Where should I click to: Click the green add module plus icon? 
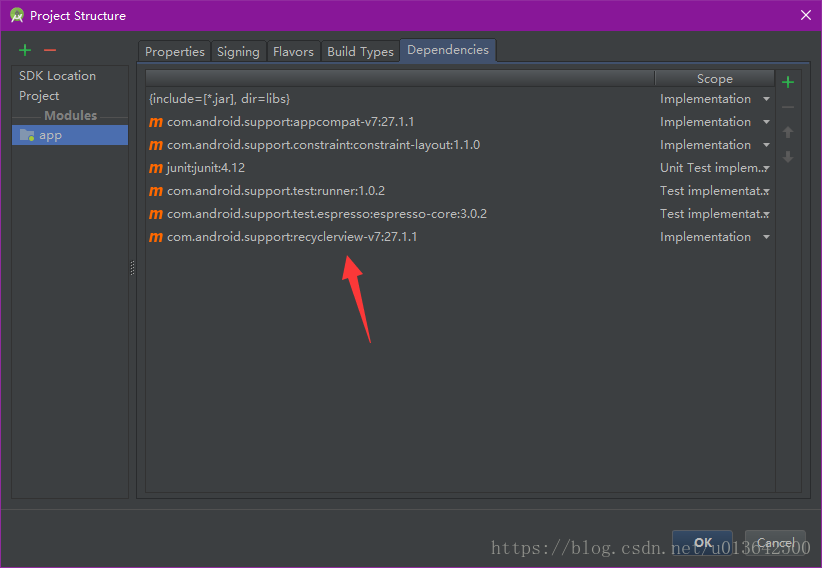(x=25, y=50)
